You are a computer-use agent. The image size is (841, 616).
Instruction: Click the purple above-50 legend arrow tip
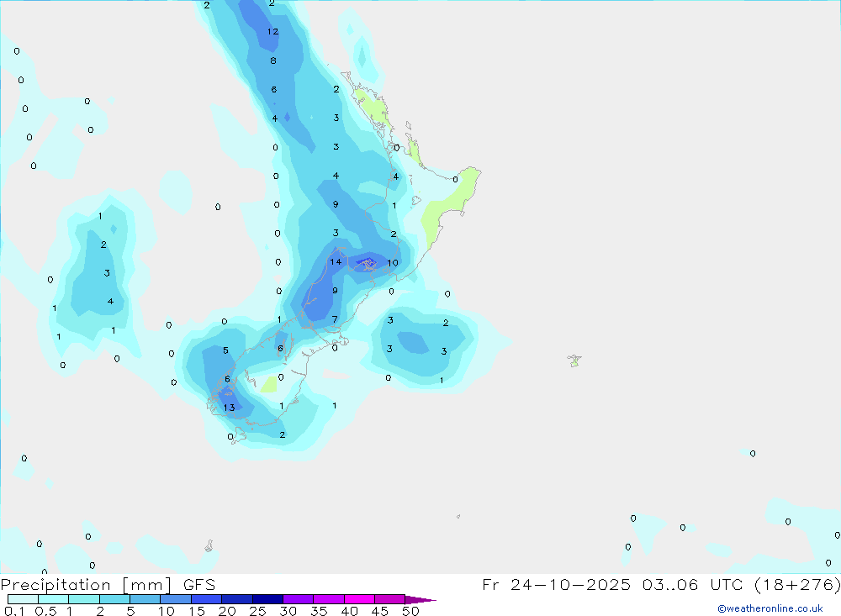[421, 600]
